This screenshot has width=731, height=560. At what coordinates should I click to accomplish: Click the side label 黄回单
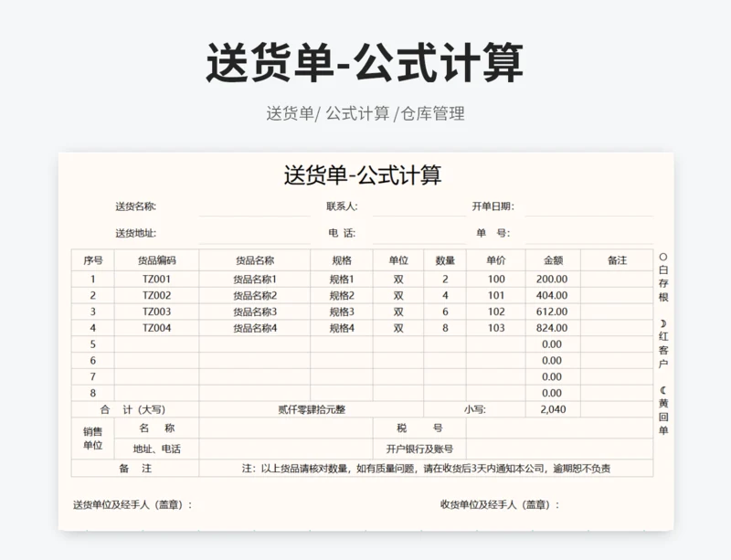pyautogui.click(x=663, y=410)
